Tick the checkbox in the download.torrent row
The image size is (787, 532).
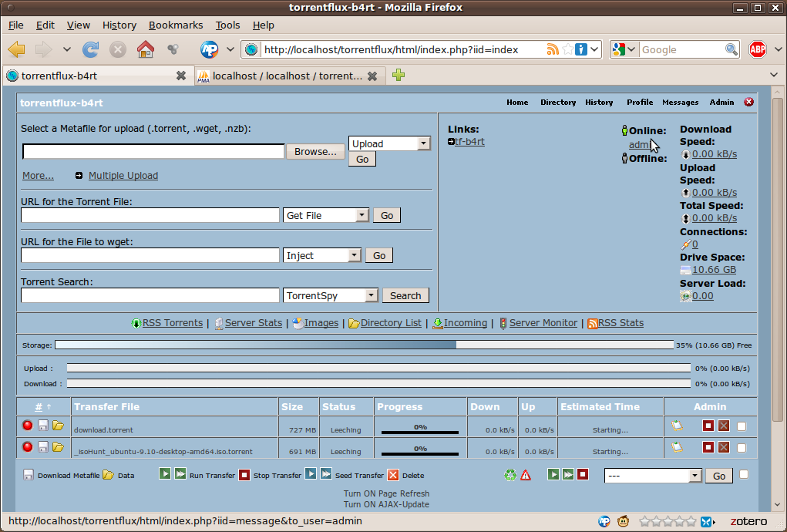[742, 426]
